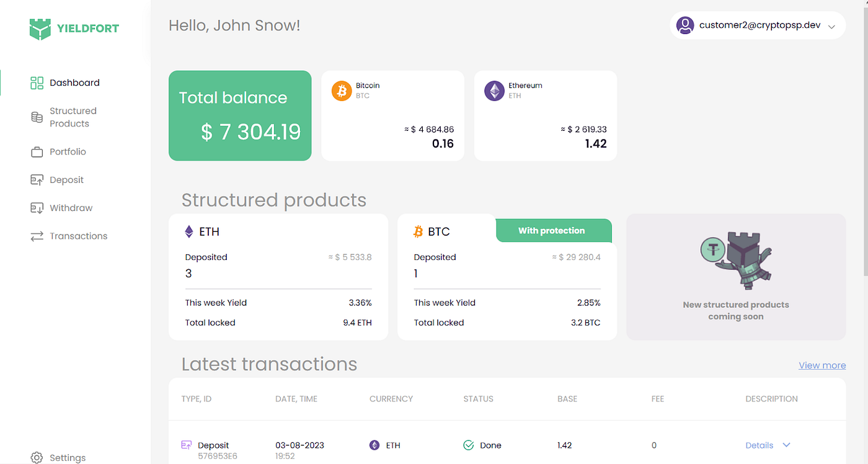Open the Ethereum balance card
Viewport: 868px width, 464px height.
tap(546, 115)
